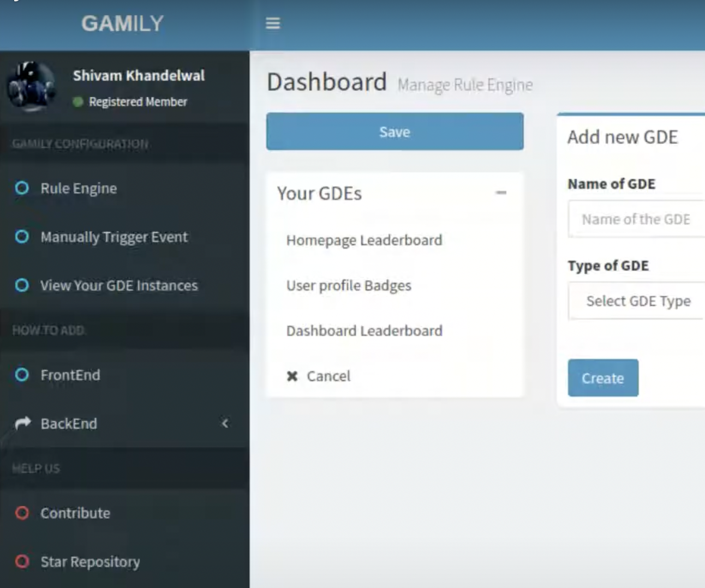Select User profile Badges GDE
The height and width of the screenshot is (588, 705).
tap(349, 285)
